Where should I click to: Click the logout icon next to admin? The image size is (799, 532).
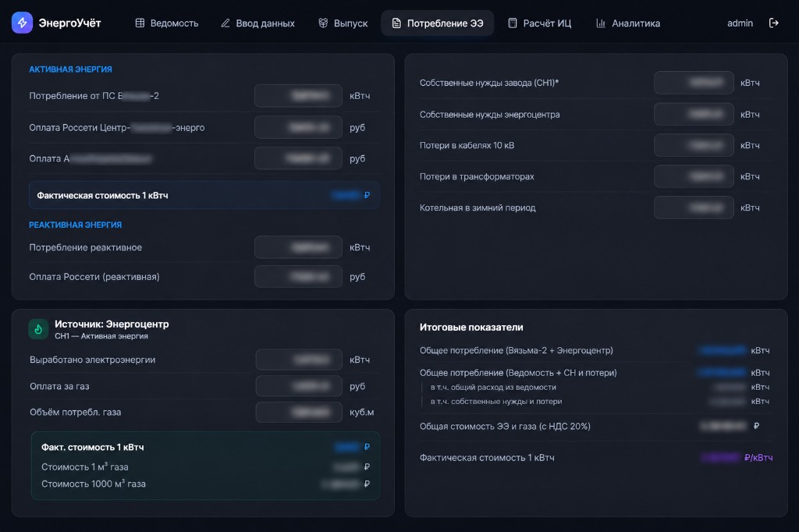pyautogui.click(x=773, y=23)
